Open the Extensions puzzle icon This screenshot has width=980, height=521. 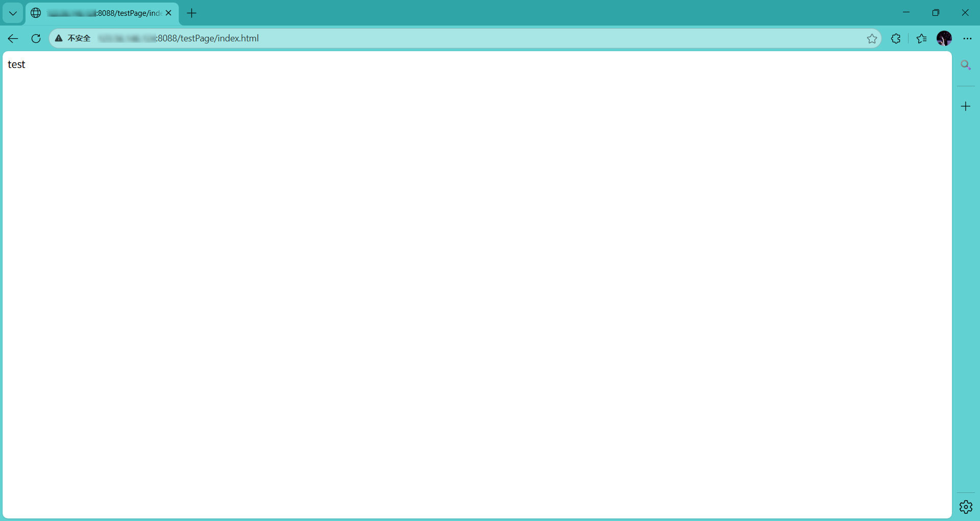pyautogui.click(x=896, y=38)
